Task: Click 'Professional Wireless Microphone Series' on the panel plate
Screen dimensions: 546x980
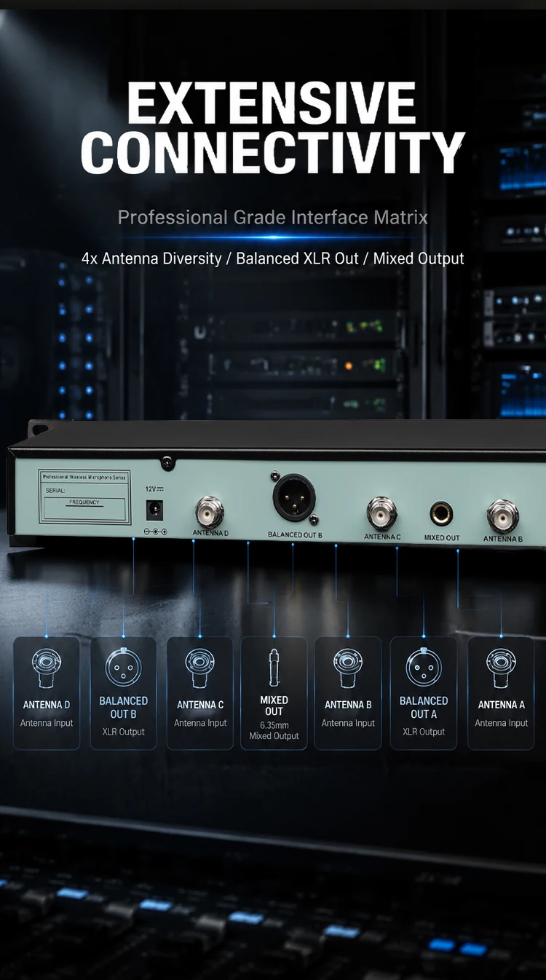Action: tap(84, 477)
